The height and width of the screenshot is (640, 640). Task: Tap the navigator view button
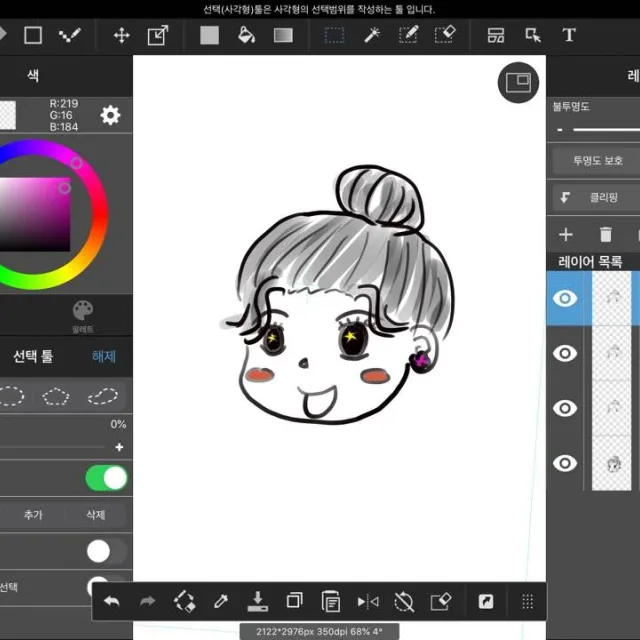[x=518, y=83]
